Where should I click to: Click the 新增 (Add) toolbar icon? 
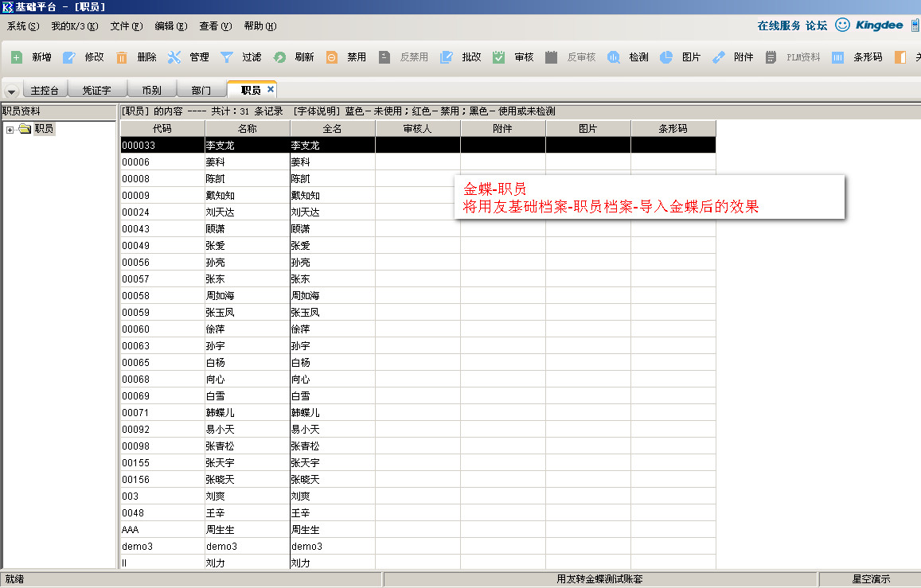coord(17,57)
